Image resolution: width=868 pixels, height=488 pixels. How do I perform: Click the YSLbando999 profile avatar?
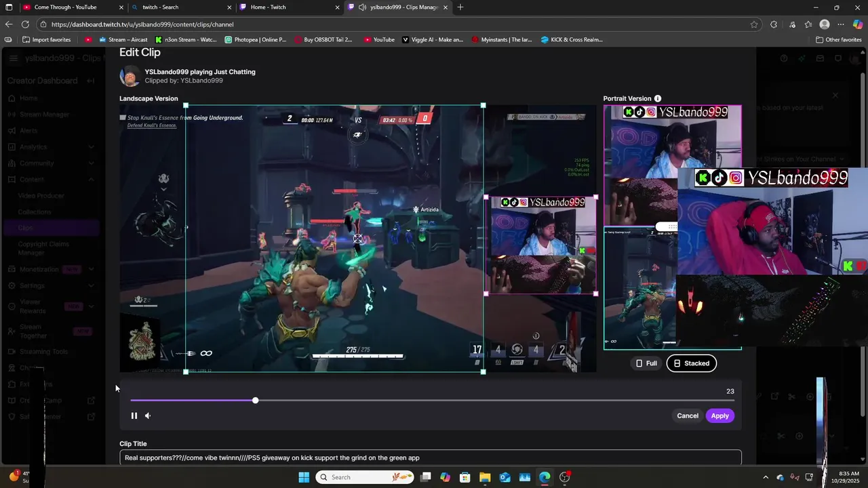click(x=130, y=76)
